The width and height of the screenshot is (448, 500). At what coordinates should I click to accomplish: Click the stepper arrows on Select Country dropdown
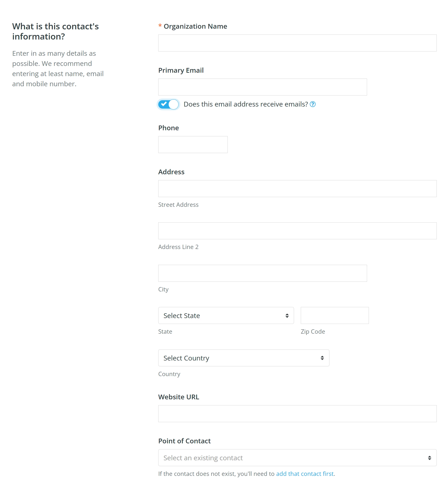tap(322, 358)
